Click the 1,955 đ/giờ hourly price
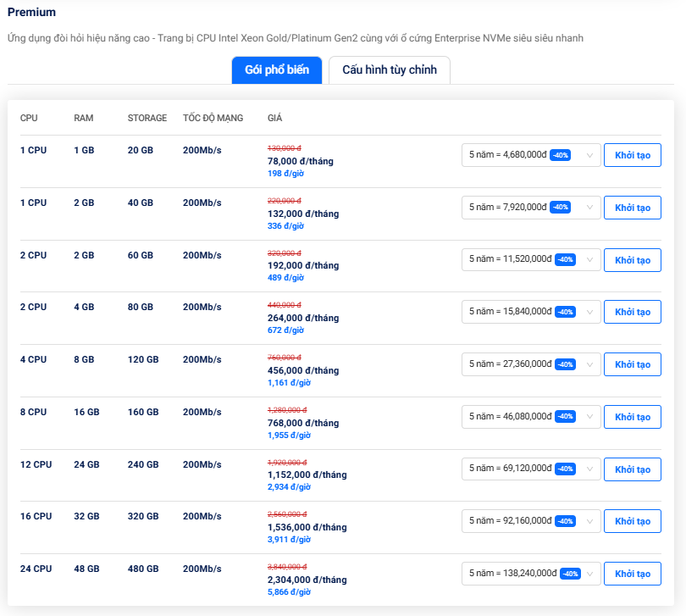 click(x=289, y=436)
